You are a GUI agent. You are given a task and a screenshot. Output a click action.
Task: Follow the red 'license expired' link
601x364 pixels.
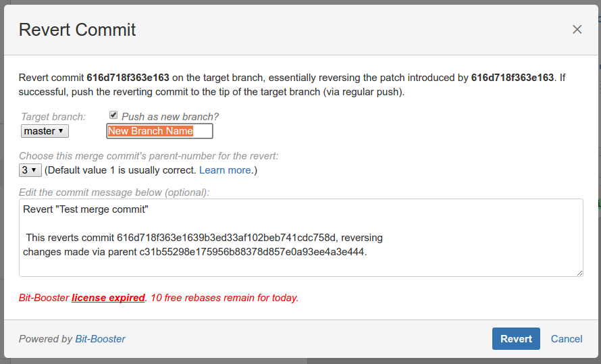pyautogui.click(x=108, y=297)
